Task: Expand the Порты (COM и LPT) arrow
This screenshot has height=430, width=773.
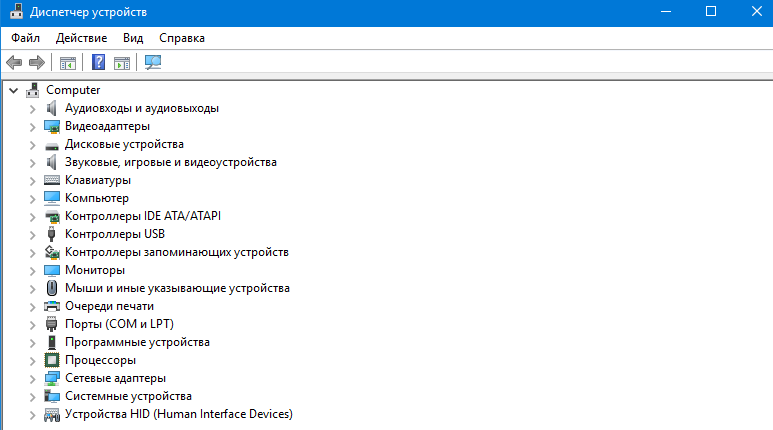Action: pyautogui.click(x=33, y=325)
